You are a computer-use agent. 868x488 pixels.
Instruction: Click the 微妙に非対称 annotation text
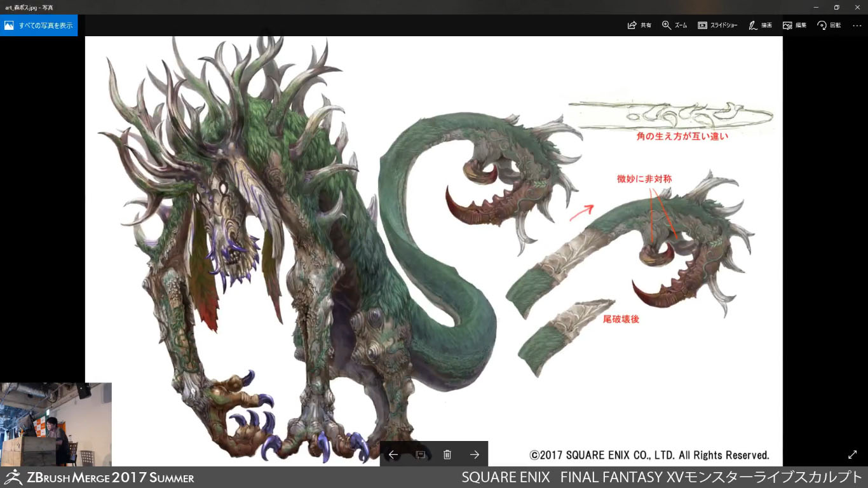[x=644, y=179]
